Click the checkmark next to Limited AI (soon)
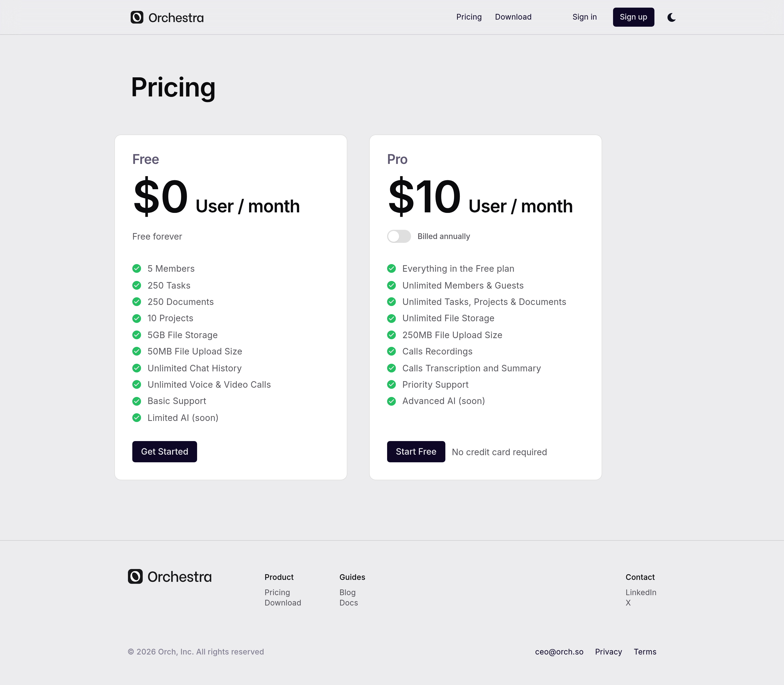Image resolution: width=784 pixels, height=685 pixels. pyautogui.click(x=136, y=418)
